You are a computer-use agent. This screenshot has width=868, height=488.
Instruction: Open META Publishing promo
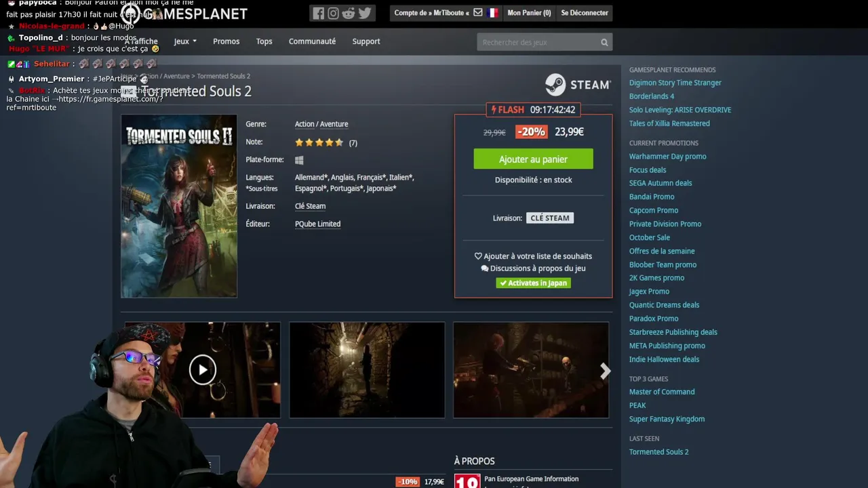coord(667,346)
